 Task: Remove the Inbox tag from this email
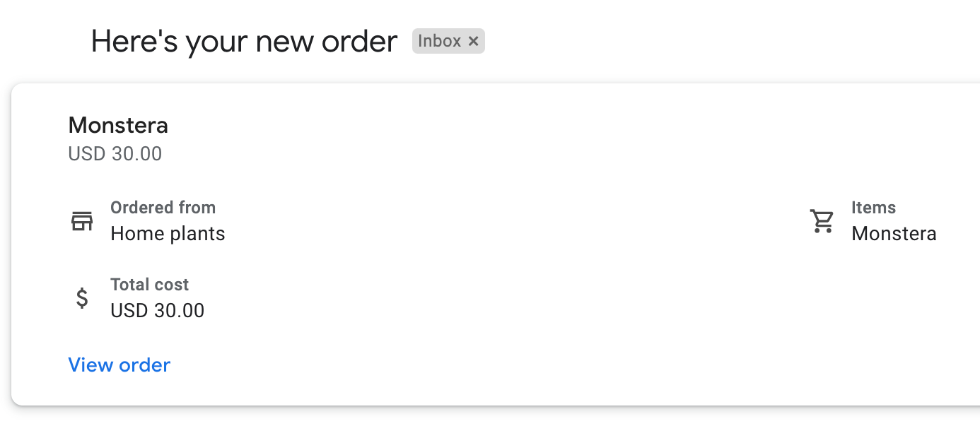[x=473, y=41]
